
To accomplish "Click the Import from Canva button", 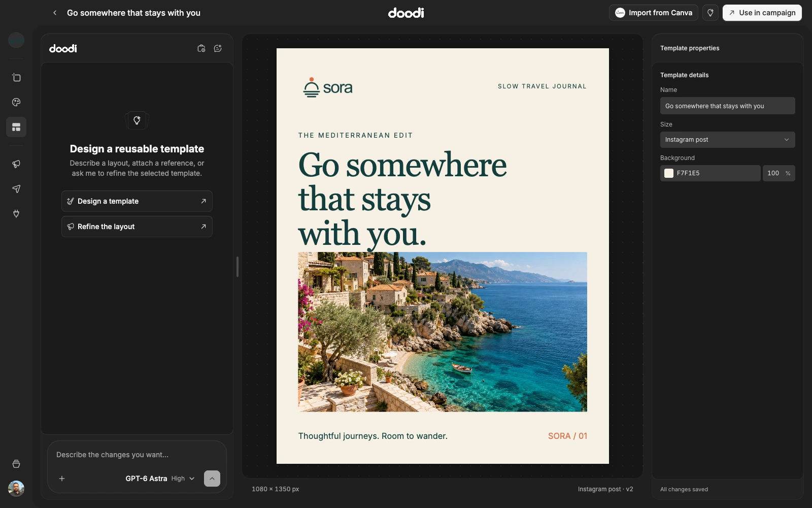I will click(x=654, y=13).
